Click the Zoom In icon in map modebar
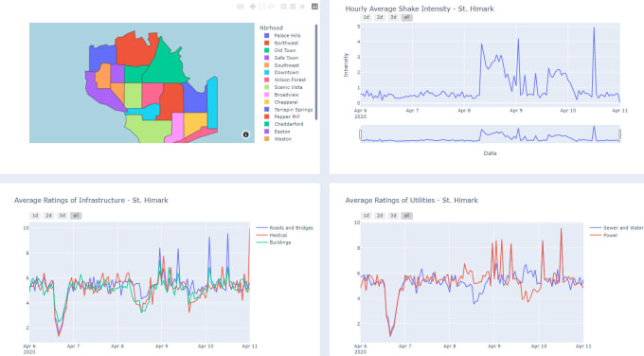 click(284, 7)
